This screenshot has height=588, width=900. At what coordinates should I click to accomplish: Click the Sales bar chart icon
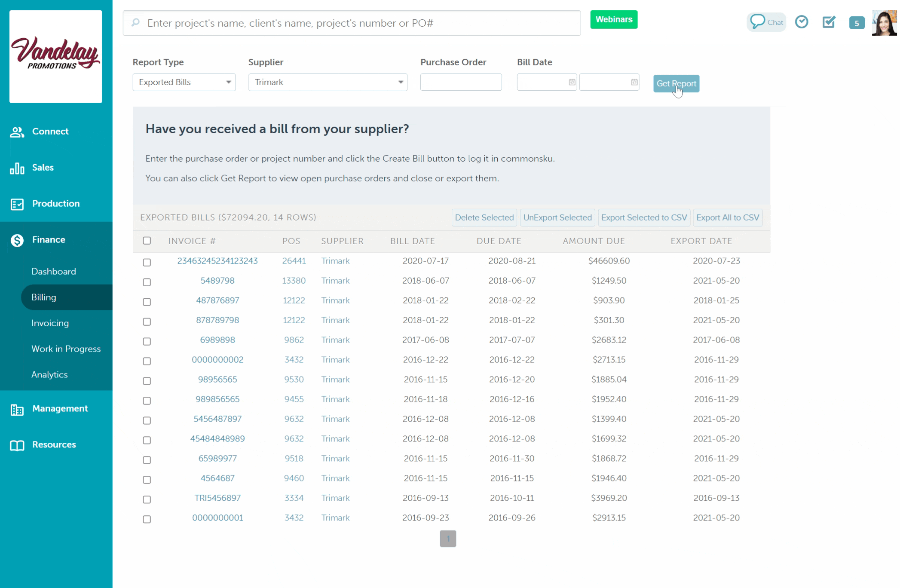(17, 168)
